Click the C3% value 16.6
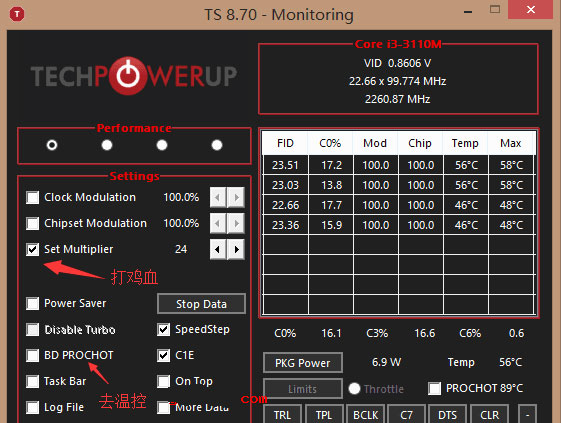Screen dimensions: 561x423 coord(425,334)
